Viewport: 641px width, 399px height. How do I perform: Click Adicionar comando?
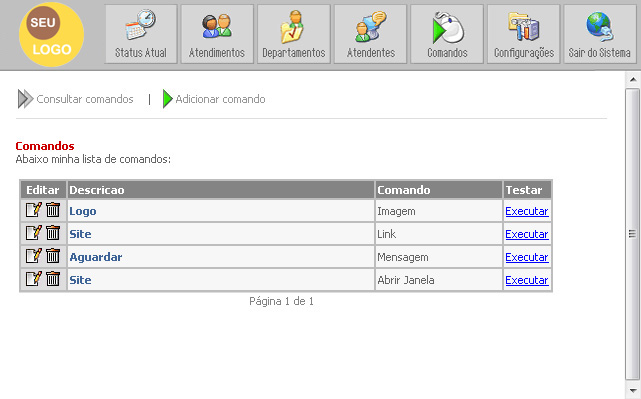(x=220, y=99)
